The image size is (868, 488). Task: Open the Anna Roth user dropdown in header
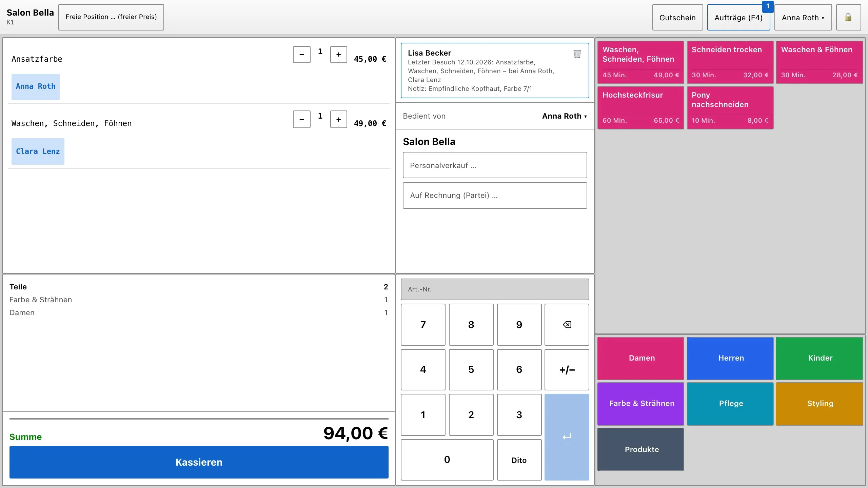click(x=803, y=17)
